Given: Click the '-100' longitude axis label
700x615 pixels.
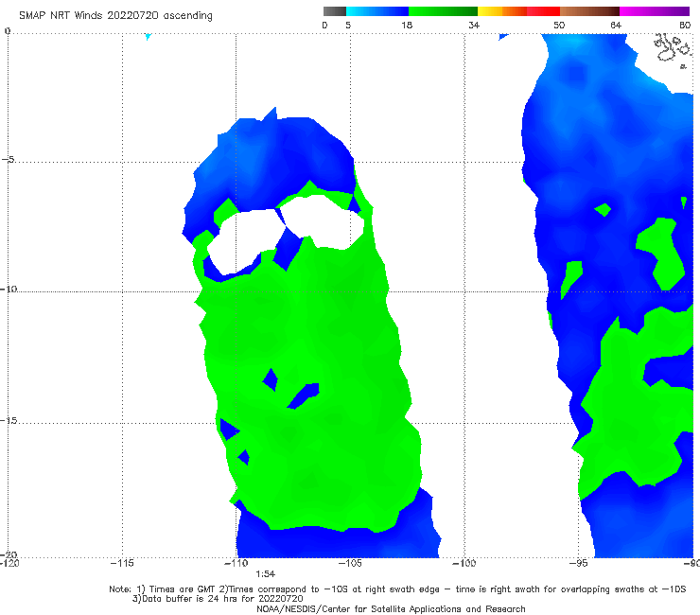Looking at the screenshot, I should (x=464, y=563).
